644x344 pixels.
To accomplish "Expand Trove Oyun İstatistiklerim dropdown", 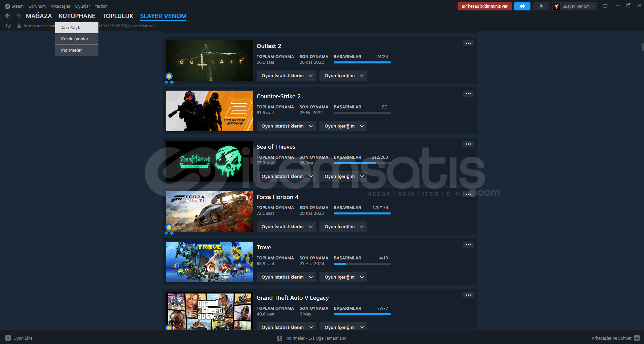I will coord(286,277).
